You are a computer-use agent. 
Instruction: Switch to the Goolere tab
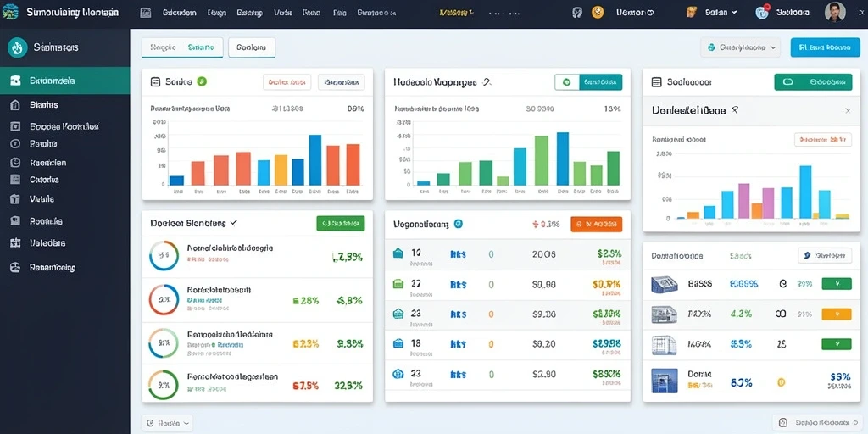pos(252,47)
